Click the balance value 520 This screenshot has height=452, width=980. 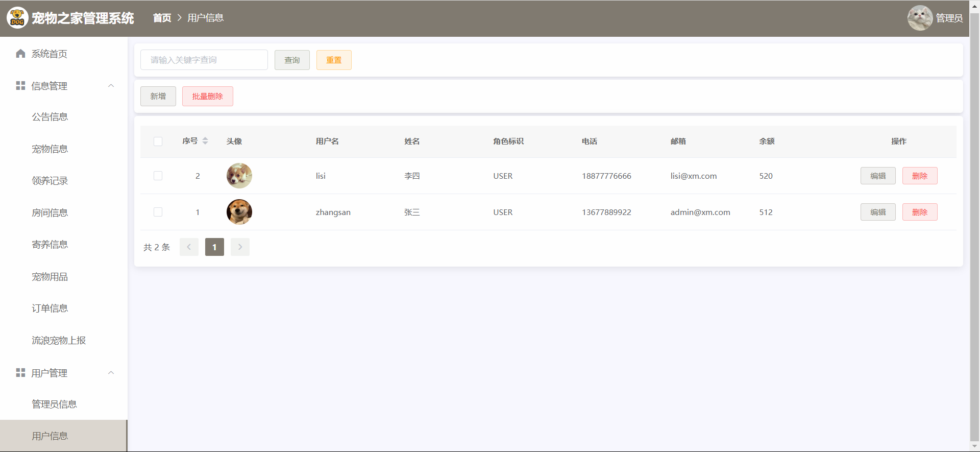[x=766, y=176]
